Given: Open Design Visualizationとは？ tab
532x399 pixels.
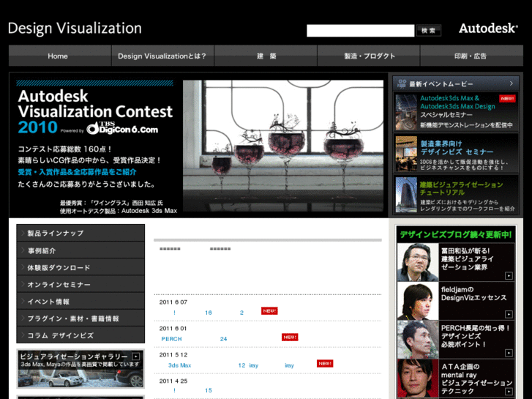Looking at the screenshot, I should coord(162,56).
